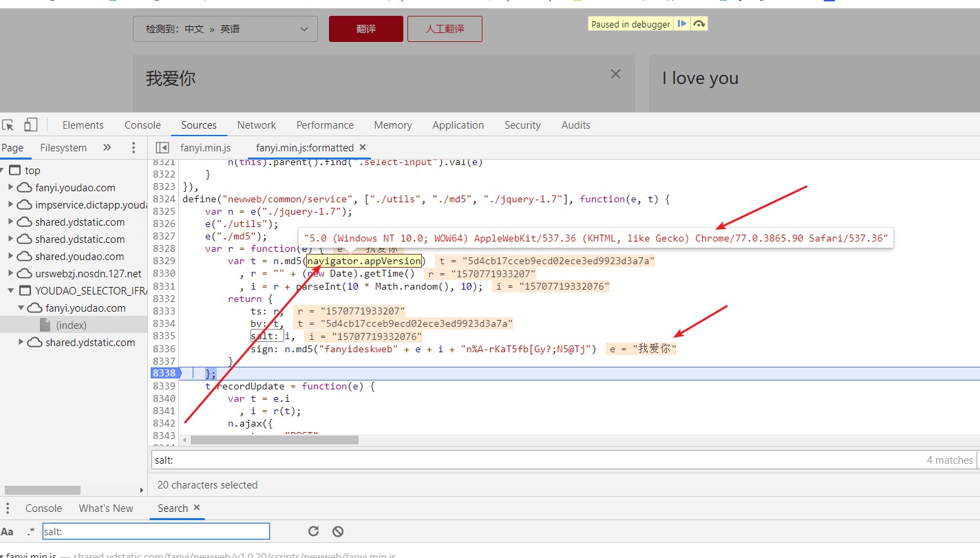Toggle match case Aa option
The height and width of the screenshot is (558, 980).
[x=7, y=532]
